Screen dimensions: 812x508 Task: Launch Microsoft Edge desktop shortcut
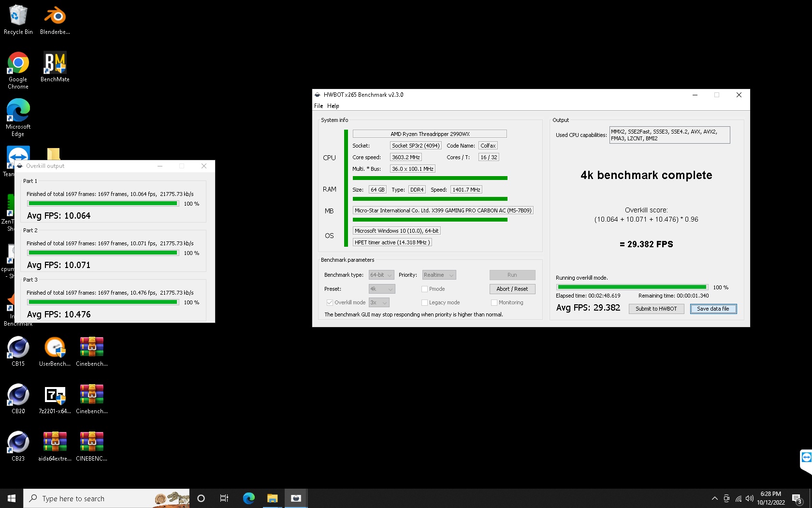coord(18,118)
